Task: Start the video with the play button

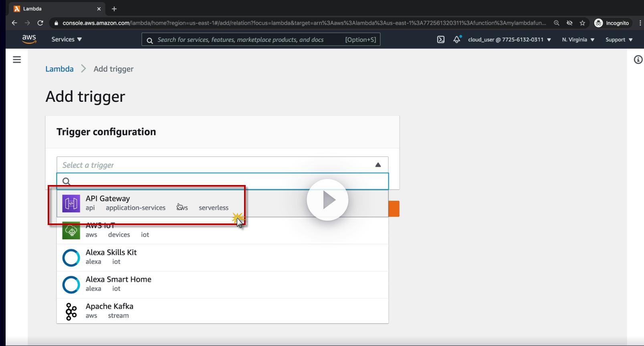Action: [x=327, y=200]
